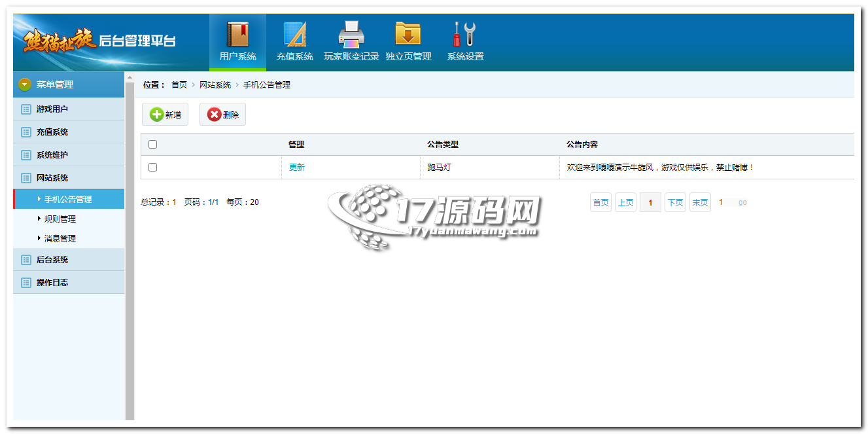
Task: Open 独立页管理 folder icon
Action: (408, 34)
